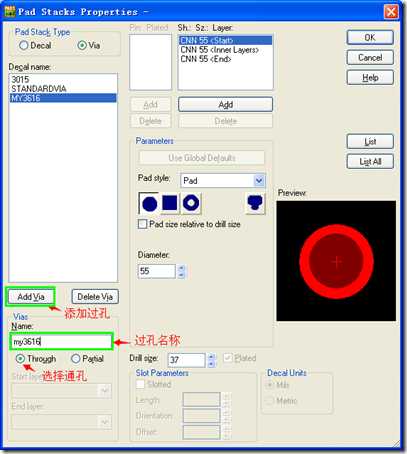Close the Pad Stacks Properties dialog
The height and width of the screenshot is (454, 407).
(391, 12)
